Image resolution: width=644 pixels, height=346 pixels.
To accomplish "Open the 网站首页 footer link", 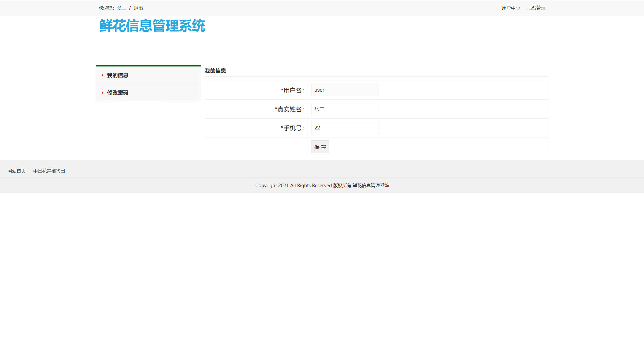I will click(x=17, y=171).
